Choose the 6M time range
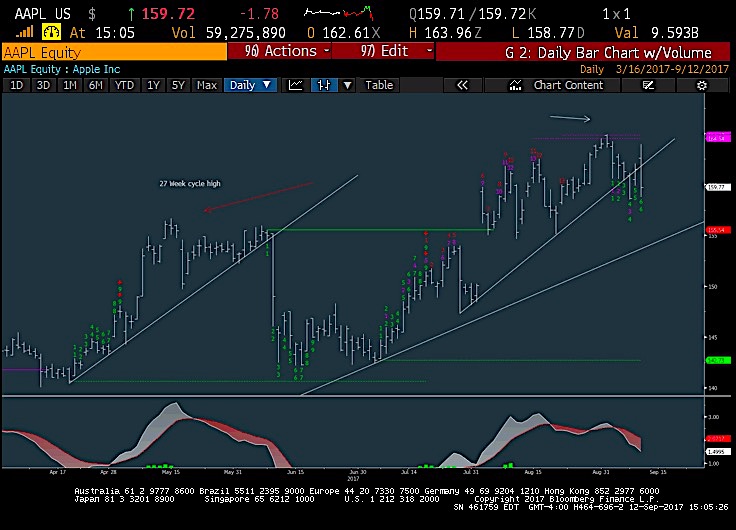Image resolution: width=736 pixels, height=530 pixels. [96, 85]
